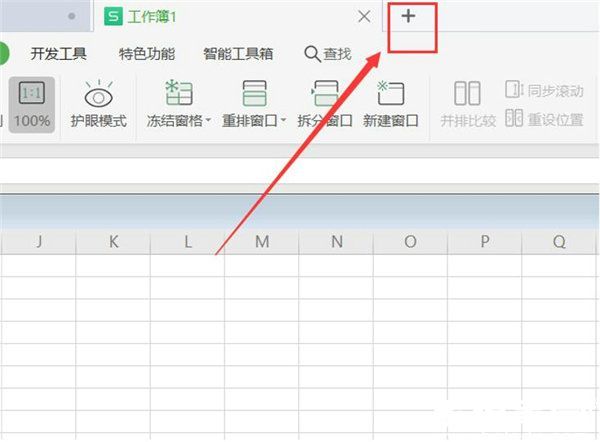Expand the 冻结窗格 dropdown arrow
Image resolution: width=600 pixels, height=442 pixels.
(208, 120)
